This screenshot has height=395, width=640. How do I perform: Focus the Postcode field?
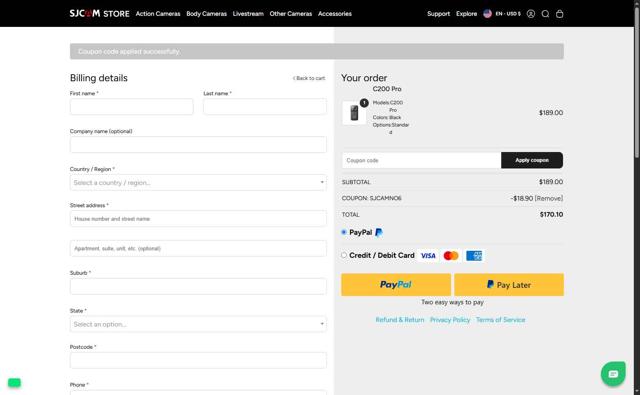(x=198, y=360)
